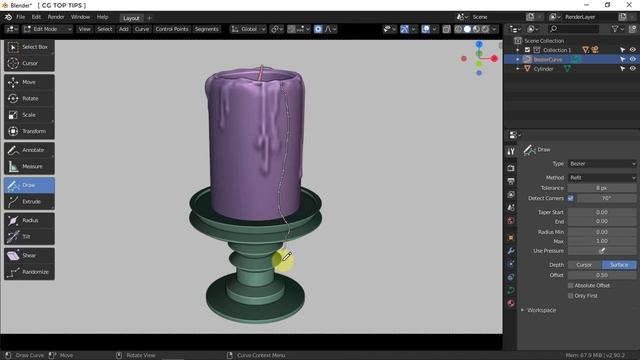
Task: Open the Method Refit dropdown
Action: tap(602, 178)
